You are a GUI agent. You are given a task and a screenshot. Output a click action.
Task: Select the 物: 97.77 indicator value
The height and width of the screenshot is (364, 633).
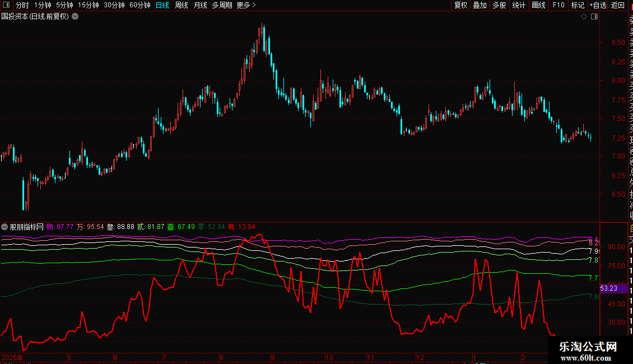[x=60, y=227]
